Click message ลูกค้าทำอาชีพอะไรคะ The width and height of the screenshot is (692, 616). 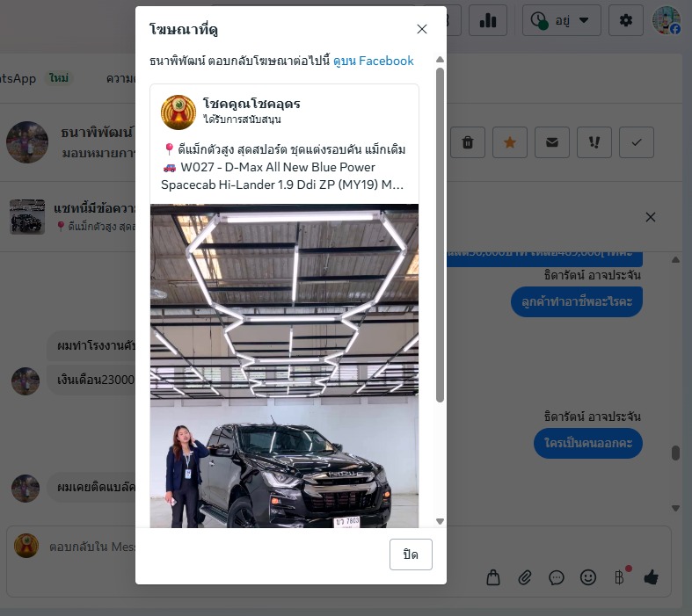coord(576,301)
